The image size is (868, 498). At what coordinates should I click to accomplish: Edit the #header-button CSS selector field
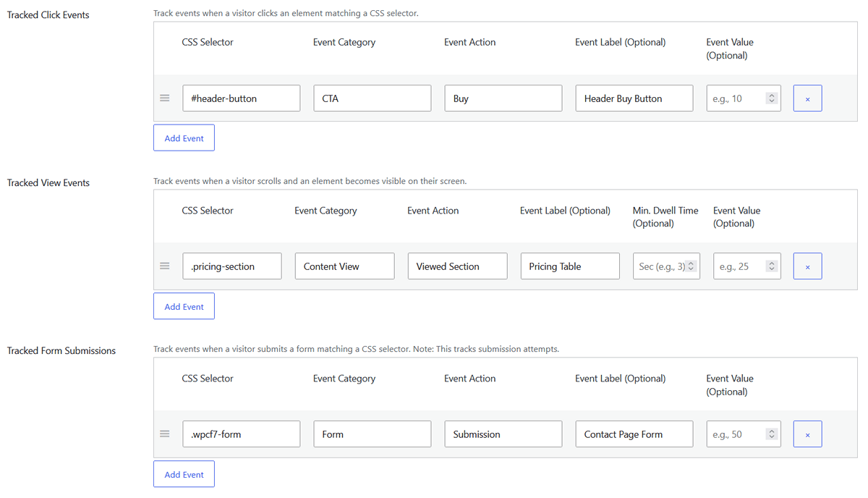241,98
